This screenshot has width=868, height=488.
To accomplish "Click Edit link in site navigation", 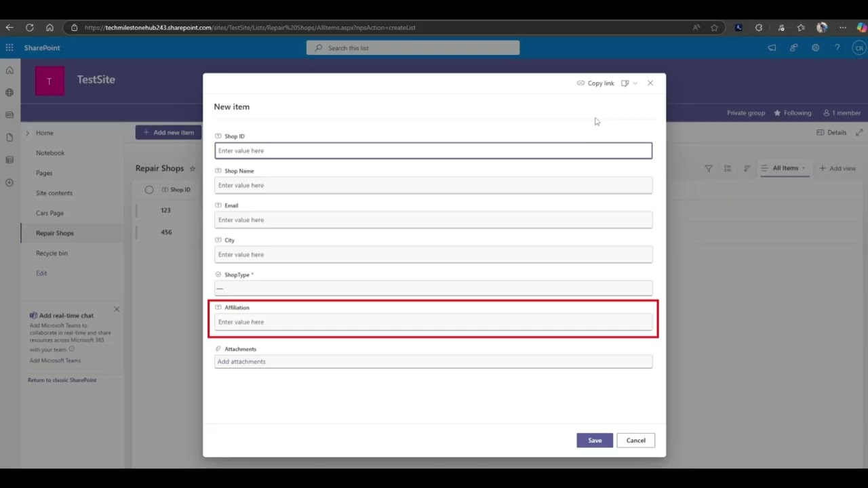I will 41,273.
